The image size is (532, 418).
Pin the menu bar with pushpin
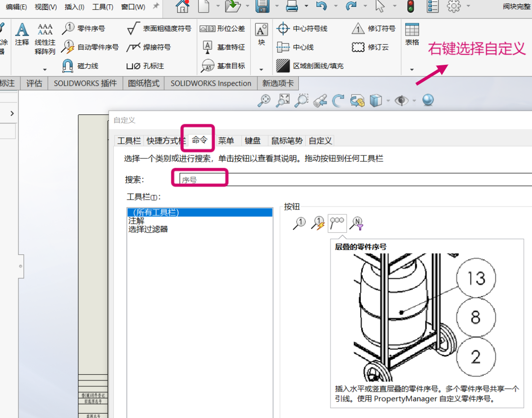coord(156,6)
